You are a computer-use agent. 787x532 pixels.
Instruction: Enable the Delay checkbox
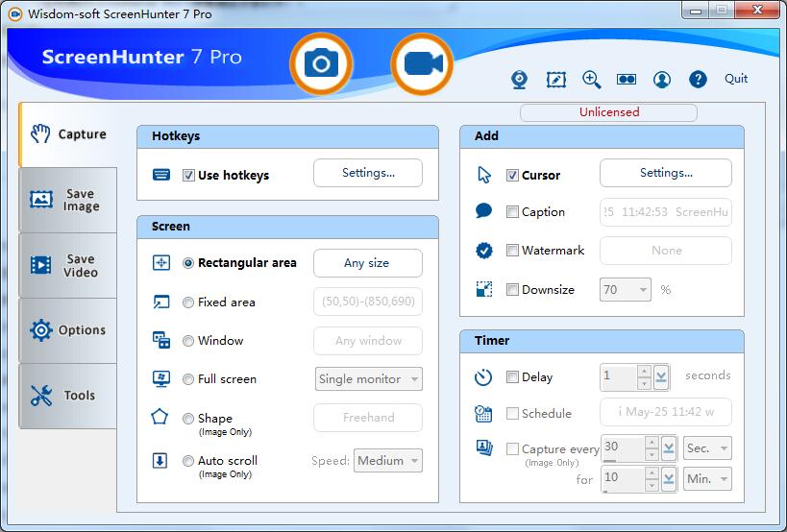point(512,376)
